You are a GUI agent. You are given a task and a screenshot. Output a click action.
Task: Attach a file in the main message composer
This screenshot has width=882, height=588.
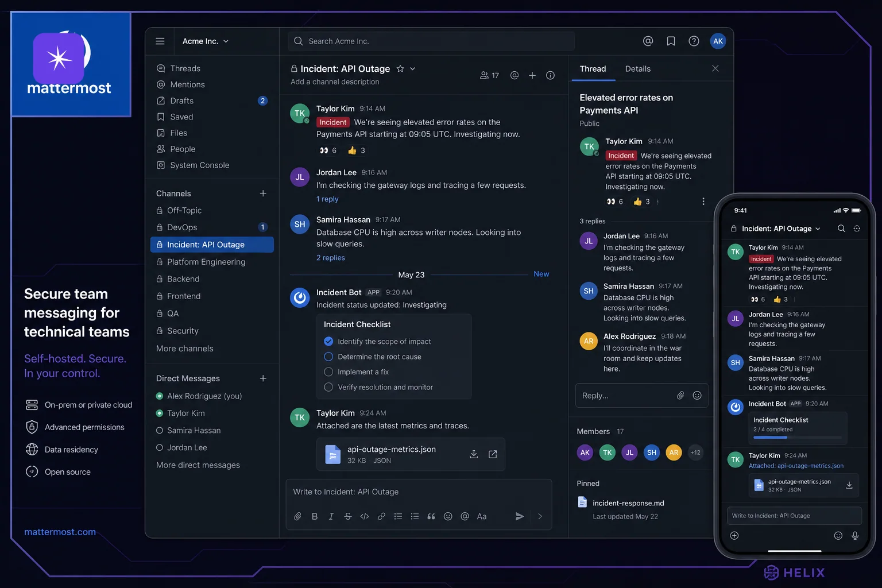297,516
